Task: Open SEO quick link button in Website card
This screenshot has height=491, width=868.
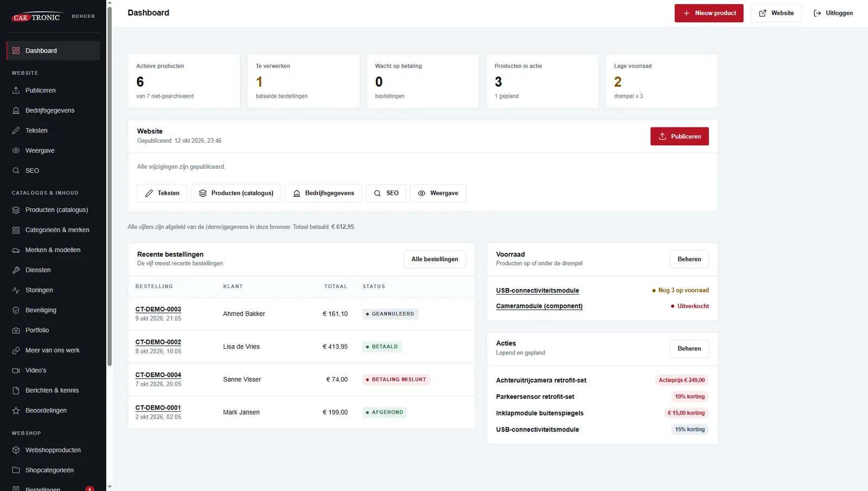Action: click(386, 193)
